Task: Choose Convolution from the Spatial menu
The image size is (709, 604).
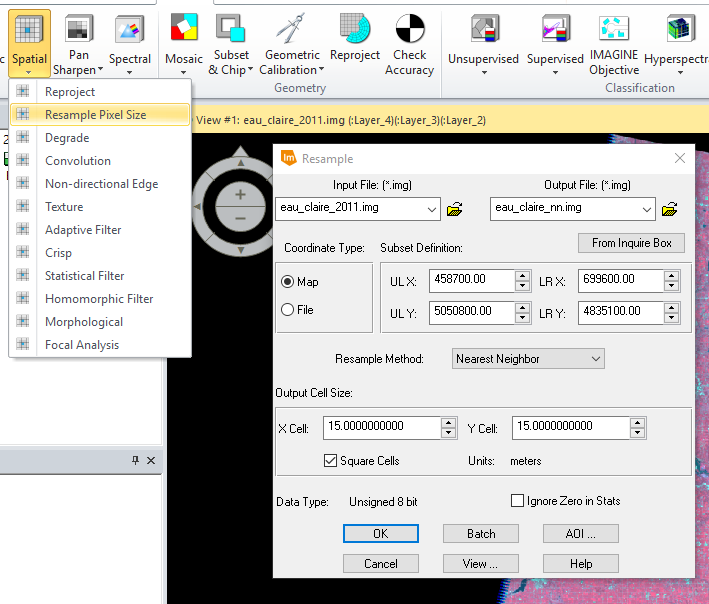Action: [x=100, y=161]
